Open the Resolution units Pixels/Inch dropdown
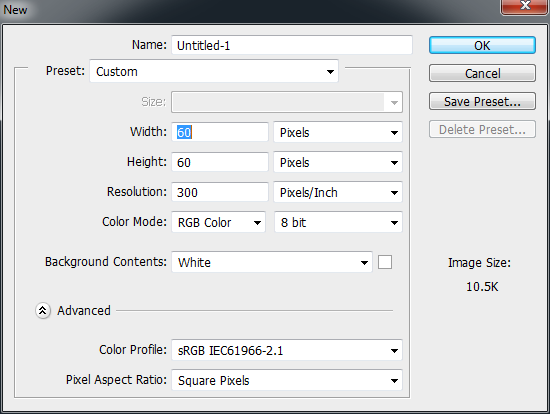Viewport: 550px width, 414px height. tap(338, 192)
